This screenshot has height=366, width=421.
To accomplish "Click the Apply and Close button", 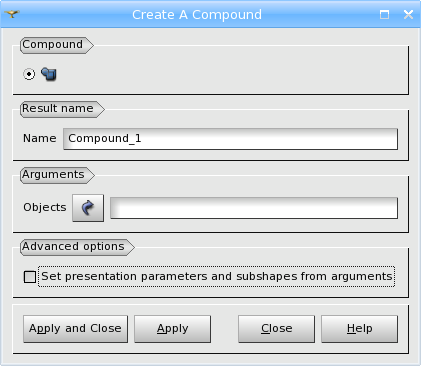I will (75, 329).
